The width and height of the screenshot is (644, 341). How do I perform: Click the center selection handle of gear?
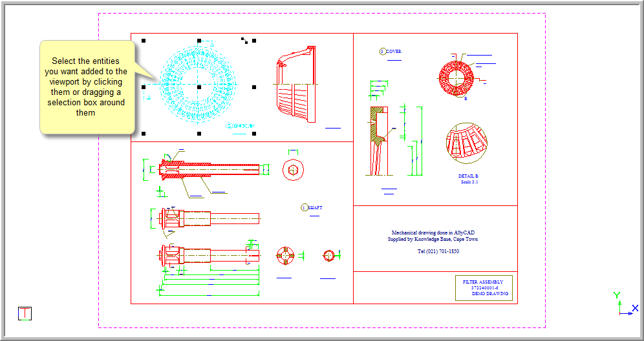coord(199,87)
